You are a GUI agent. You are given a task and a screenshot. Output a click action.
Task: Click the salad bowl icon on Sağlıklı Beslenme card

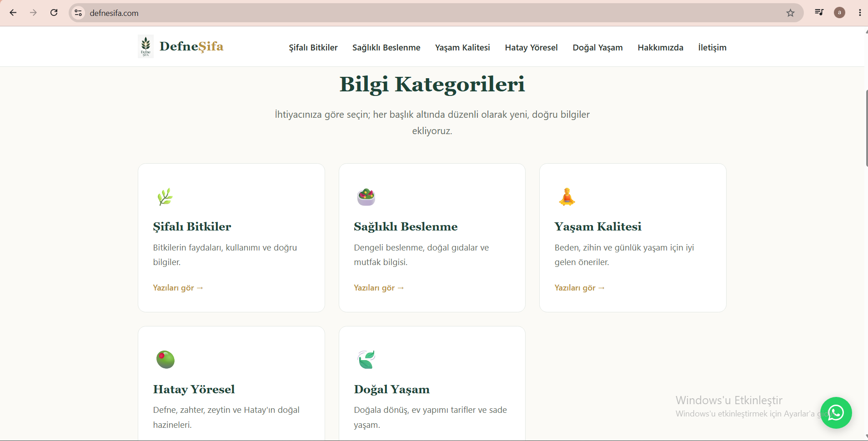[366, 197]
